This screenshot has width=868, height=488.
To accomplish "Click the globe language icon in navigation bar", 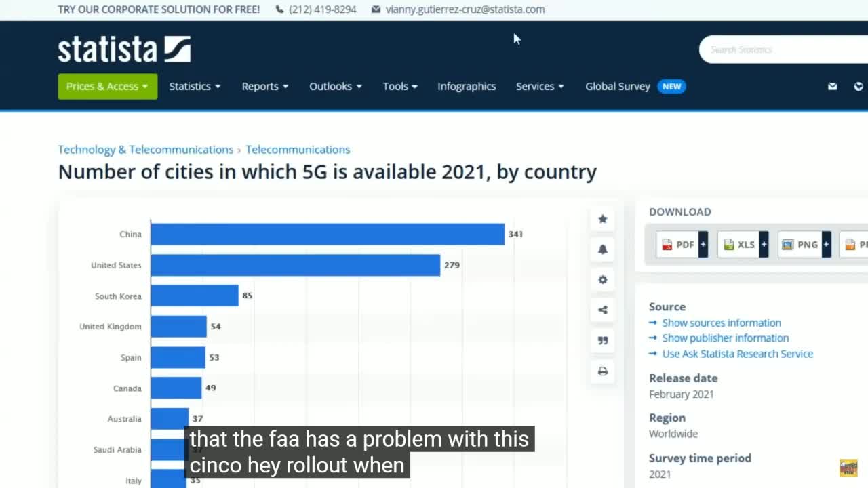I will (x=859, y=86).
